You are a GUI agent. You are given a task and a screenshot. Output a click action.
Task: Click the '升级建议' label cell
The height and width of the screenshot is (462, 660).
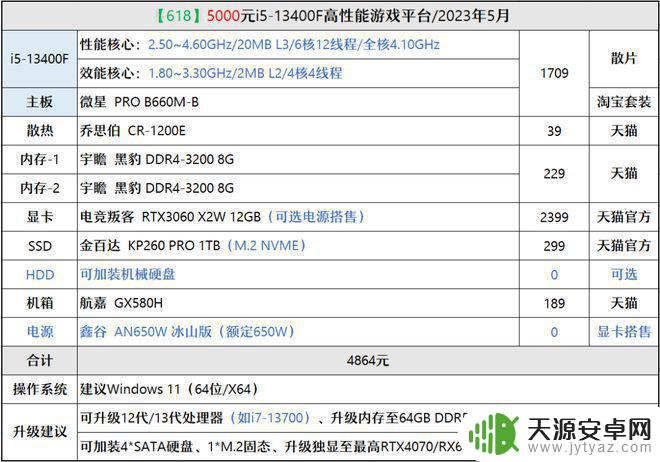40,432
